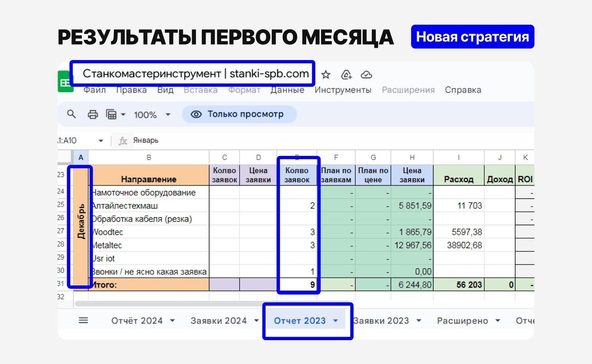592x364 pixels.
Task: Open the Инструменты menu
Action: [x=343, y=90]
